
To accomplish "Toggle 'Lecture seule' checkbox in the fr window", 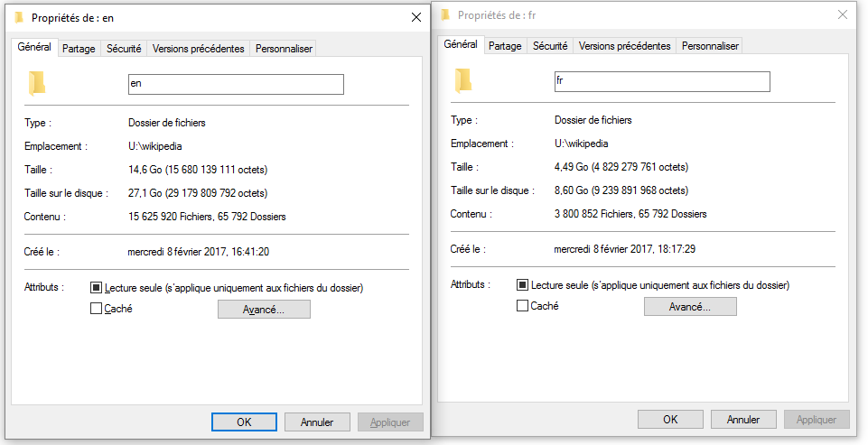I will coord(522,285).
